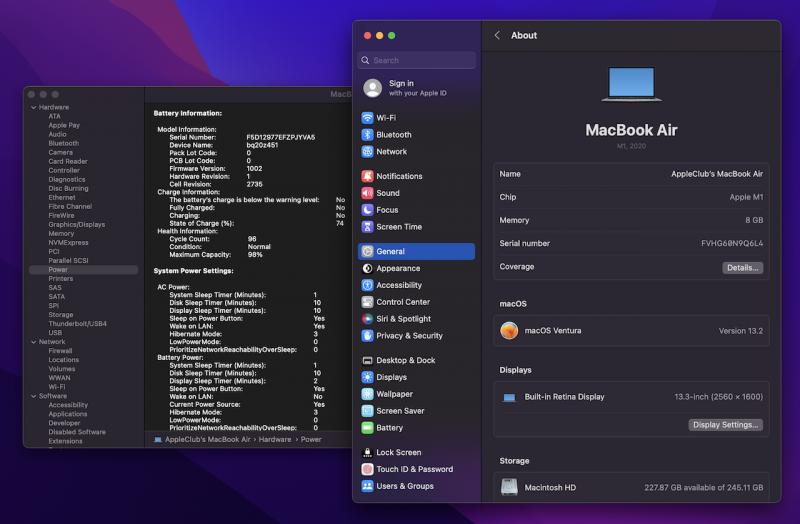800x524 pixels.
Task: Open Bluetooth settings icon
Action: pyautogui.click(x=367, y=135)
